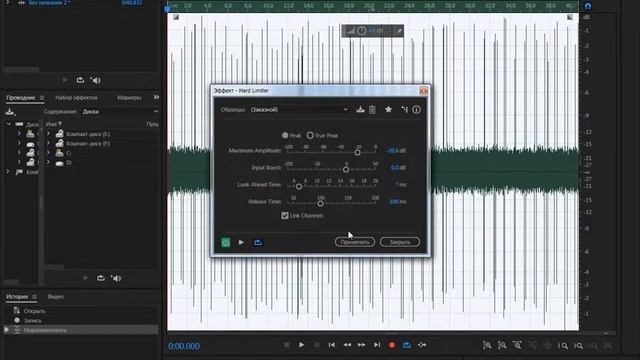This screenshot has width=640, height=360.
Task: Toggle loop playback in the transport bar
Action: [x=407, y=345]
